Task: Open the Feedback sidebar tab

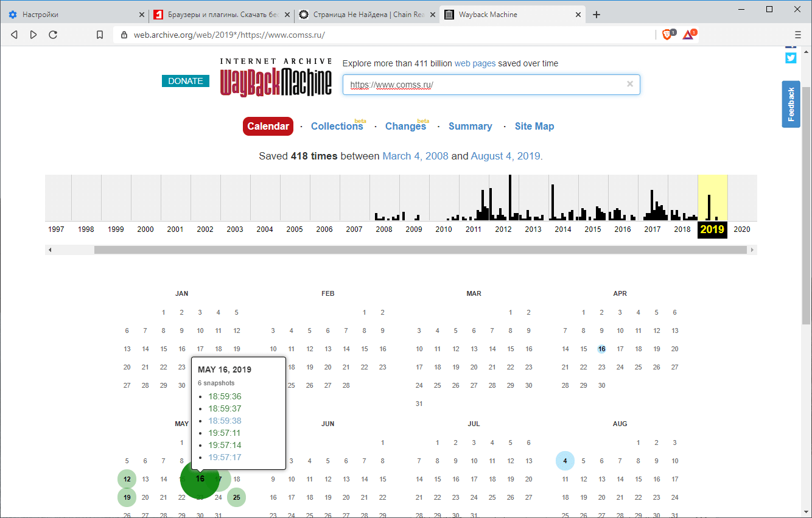Action: (791, 103)
